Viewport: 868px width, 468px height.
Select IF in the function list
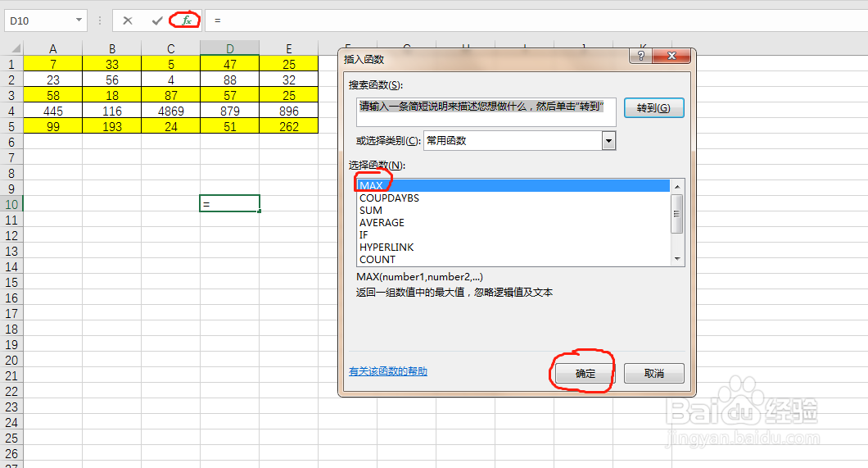(x=513, y=234)
